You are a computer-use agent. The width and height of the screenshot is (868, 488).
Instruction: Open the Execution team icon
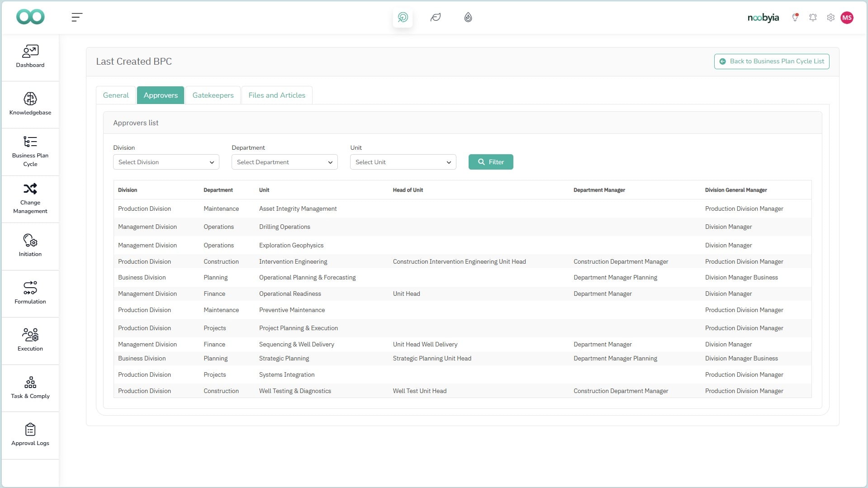tap(30, 335)
